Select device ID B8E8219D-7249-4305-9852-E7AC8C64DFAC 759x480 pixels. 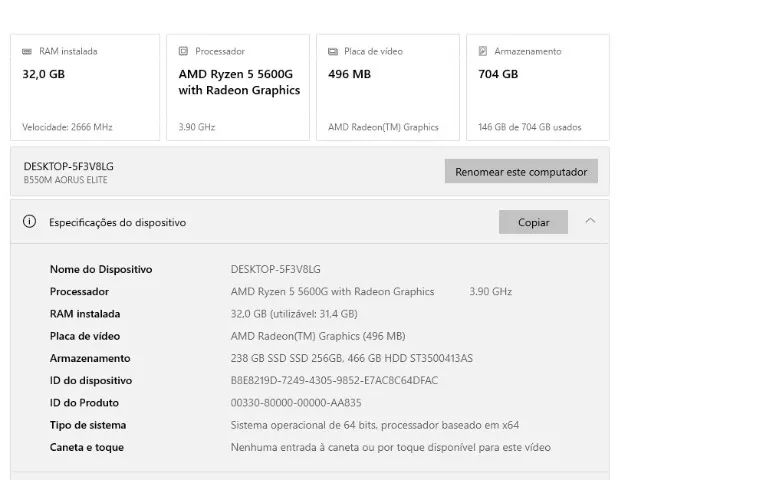pyautogui.click(x=334, y=380)
